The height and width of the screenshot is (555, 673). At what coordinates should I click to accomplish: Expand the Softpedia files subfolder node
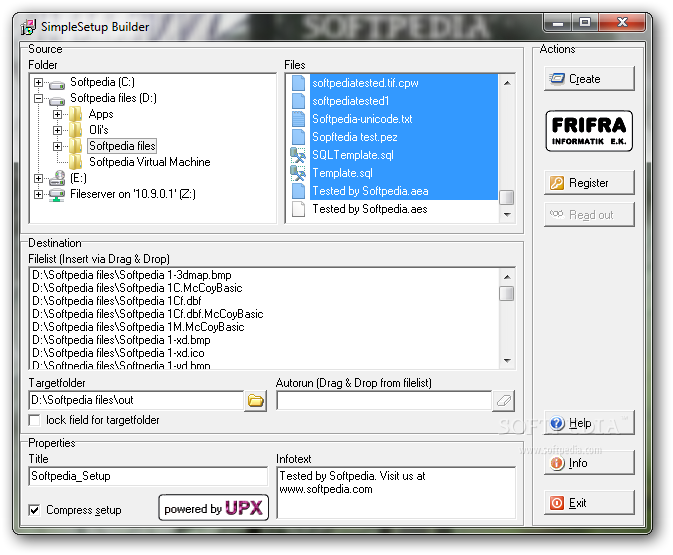click(x=57, y=146)
